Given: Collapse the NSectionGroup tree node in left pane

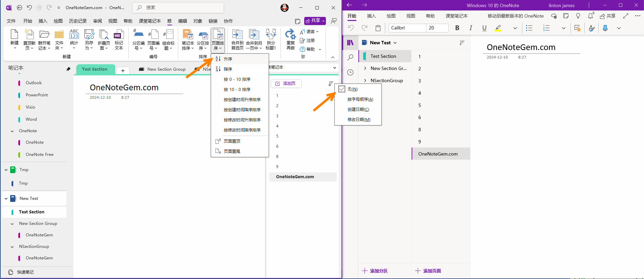Looking at the screenshot, I should 12,247.
